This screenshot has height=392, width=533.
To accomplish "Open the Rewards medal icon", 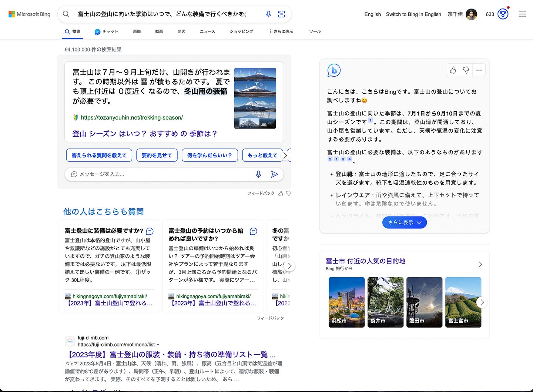I will 503,14.
